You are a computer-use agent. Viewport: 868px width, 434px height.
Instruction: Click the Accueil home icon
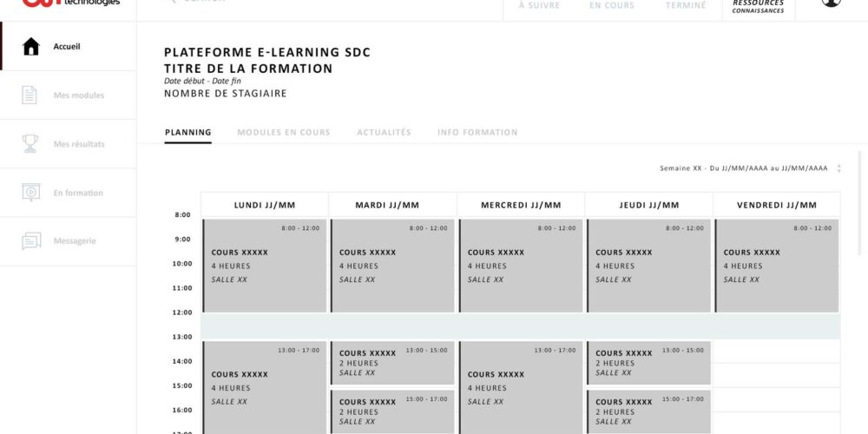31,47
